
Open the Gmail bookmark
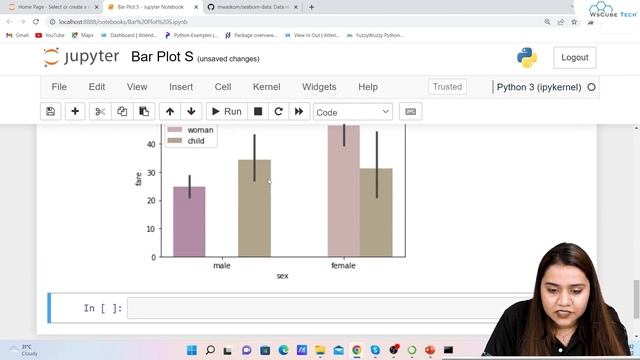pyautogui.click(x=17, y=35)
